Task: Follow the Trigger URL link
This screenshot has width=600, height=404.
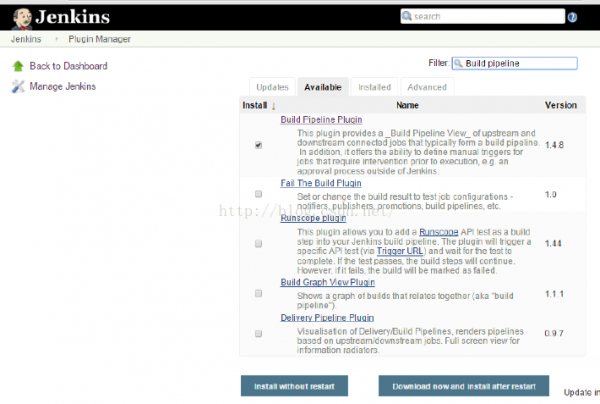Action: coord(400,251)
